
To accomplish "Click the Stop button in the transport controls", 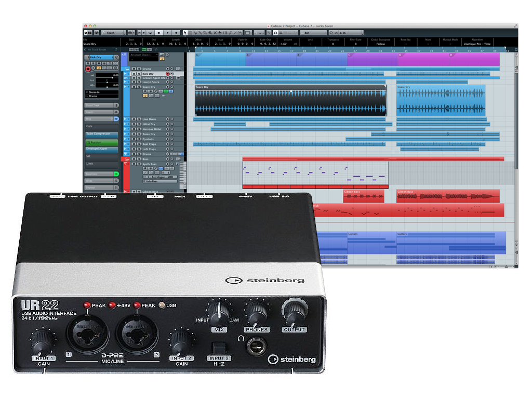I will pyautogui.click(x=159, y=33).
